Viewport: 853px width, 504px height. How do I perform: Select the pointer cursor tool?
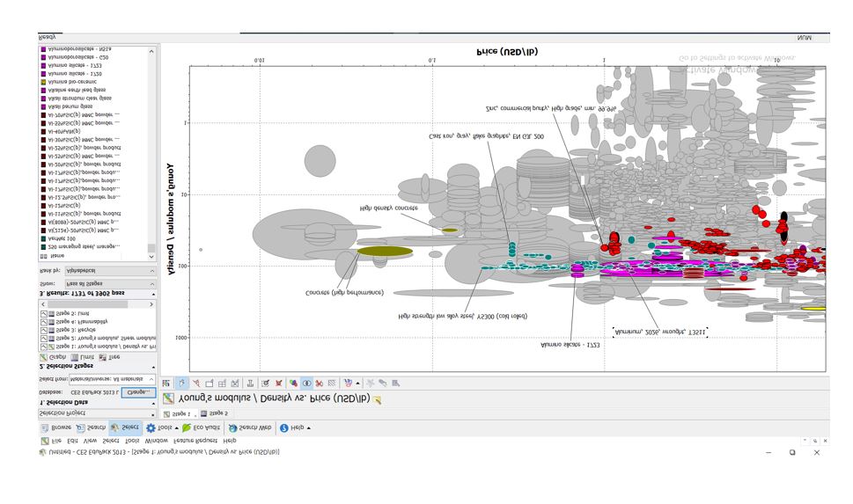(181, 383)
